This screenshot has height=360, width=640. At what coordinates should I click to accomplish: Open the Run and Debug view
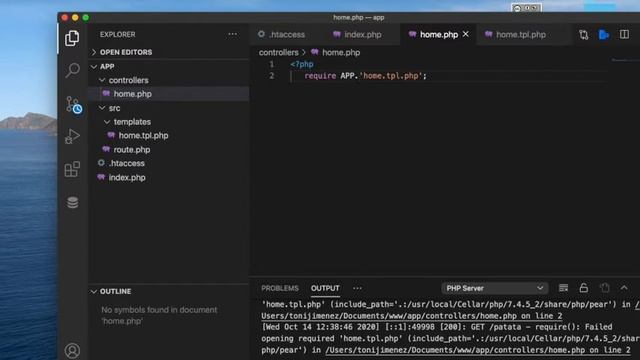pyautogui.click(x=72, y=136)
